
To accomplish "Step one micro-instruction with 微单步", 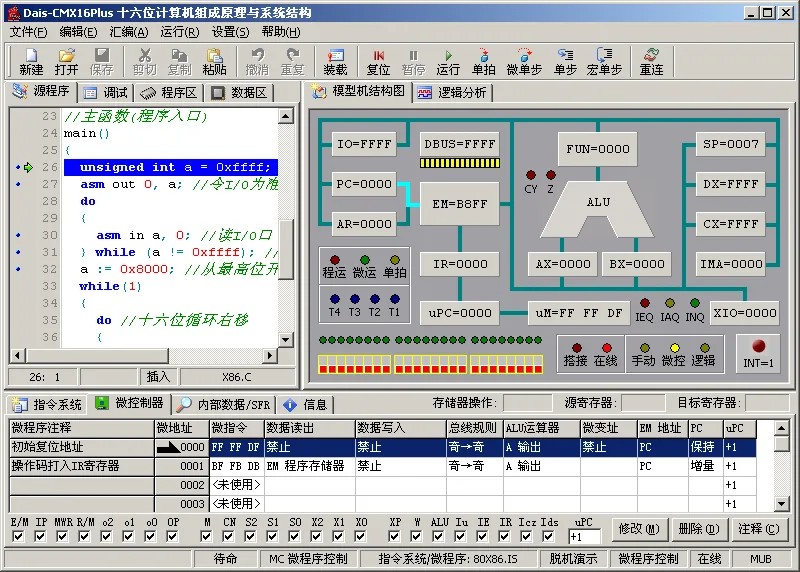I will (524, 61).
